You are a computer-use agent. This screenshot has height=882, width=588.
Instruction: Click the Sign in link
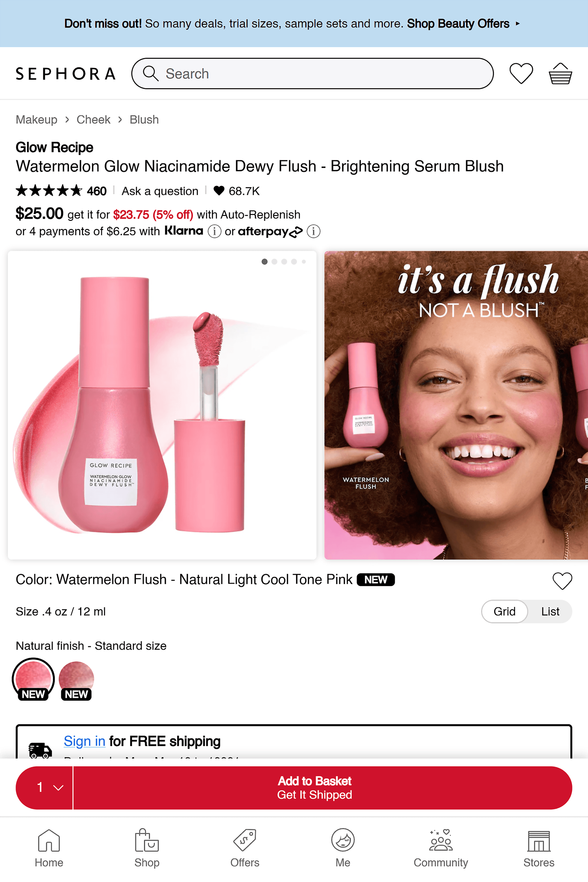(x=85, y=741)
